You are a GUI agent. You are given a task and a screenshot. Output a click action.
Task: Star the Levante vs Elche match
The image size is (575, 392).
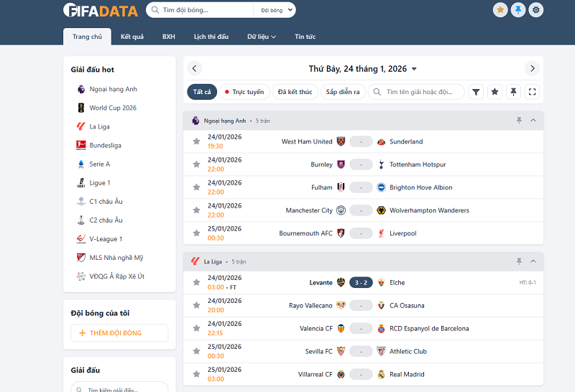coord(196,282)
